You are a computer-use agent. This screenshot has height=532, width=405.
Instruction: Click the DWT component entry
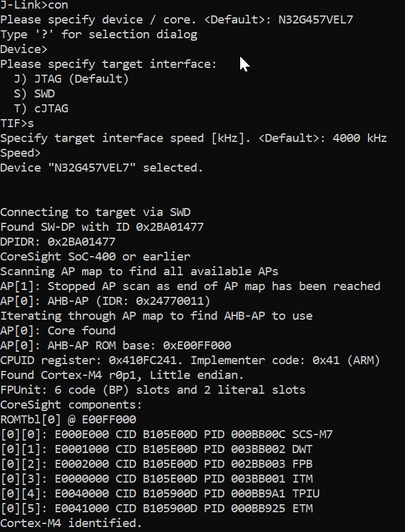303,449
